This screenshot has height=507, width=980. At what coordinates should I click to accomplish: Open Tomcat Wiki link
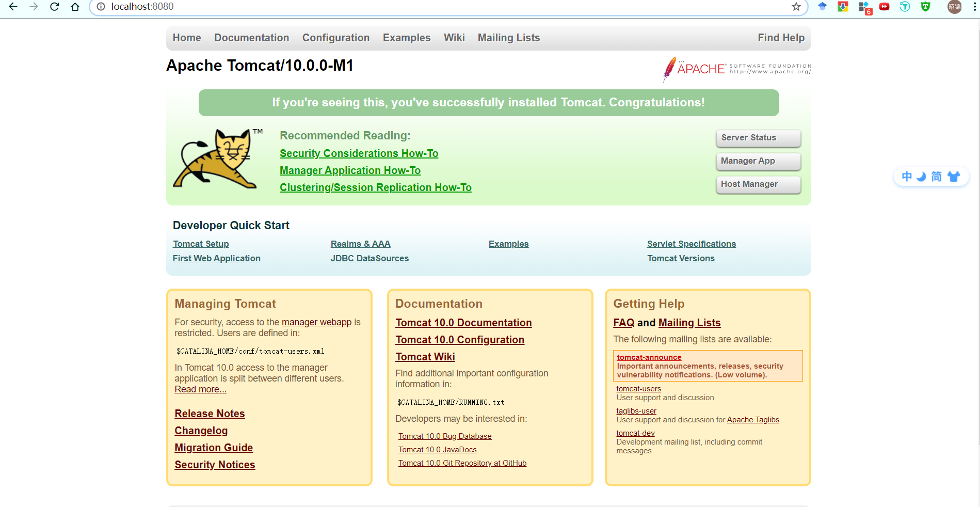425,357
